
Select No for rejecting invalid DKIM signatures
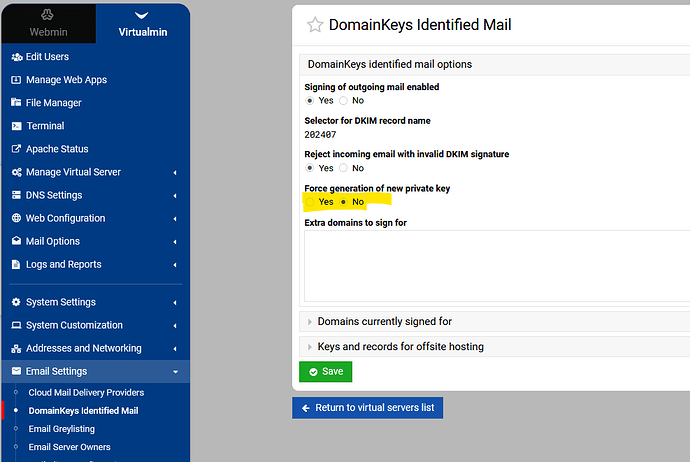[x=344, y=168]
